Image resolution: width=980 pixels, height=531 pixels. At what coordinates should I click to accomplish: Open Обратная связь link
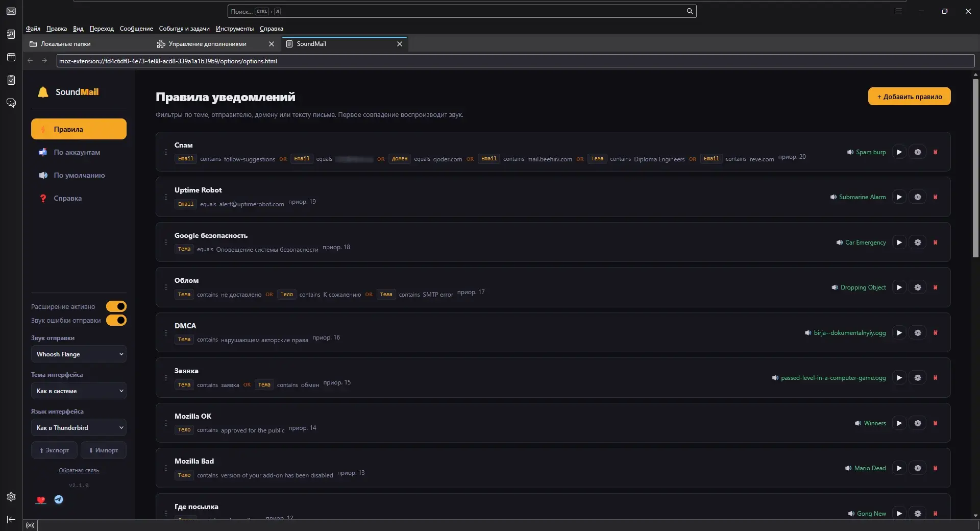[79, 470]
